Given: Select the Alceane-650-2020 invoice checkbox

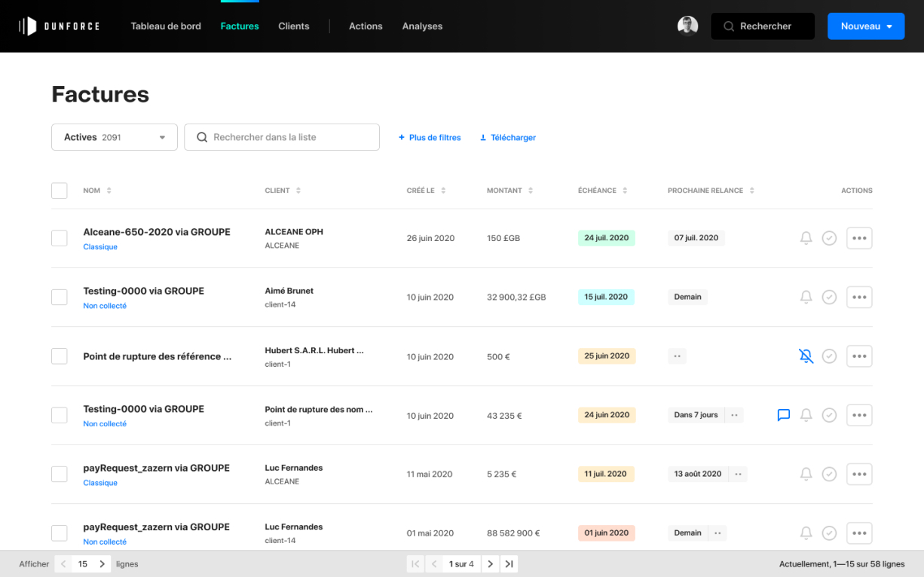Looking at the screenshot, I should click(60, 238).
